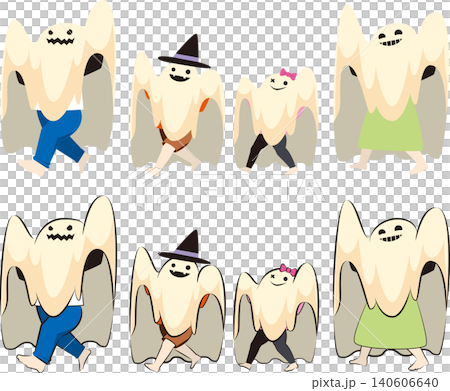Select the top-row small ghost with a pink bow

pos(276,121)
